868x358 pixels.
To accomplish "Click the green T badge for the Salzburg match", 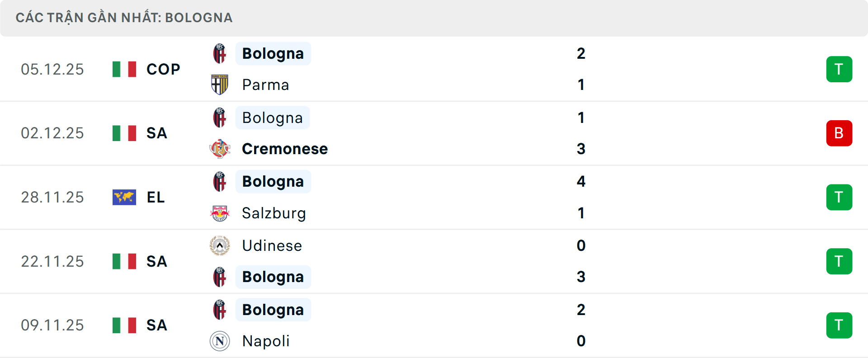I will coord(839,197).
